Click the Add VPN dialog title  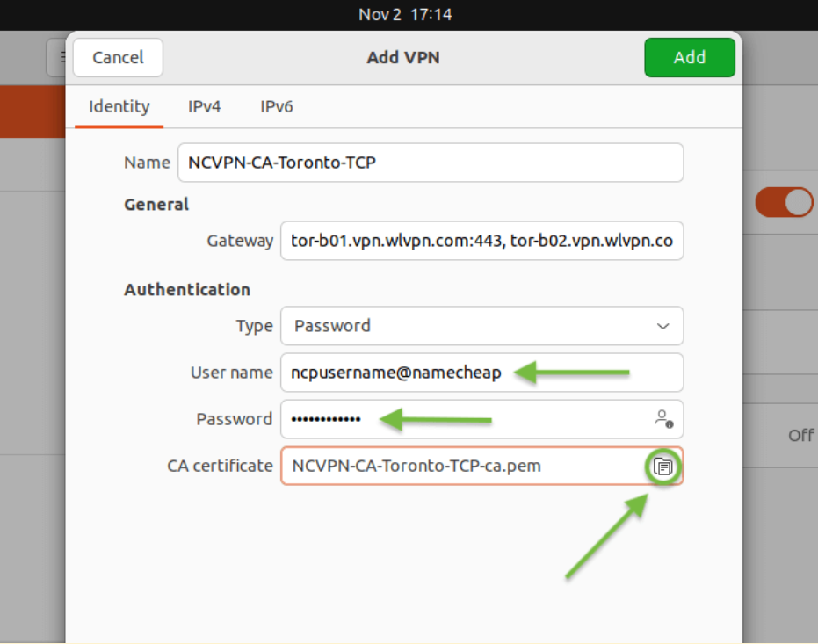pos(403,57)
